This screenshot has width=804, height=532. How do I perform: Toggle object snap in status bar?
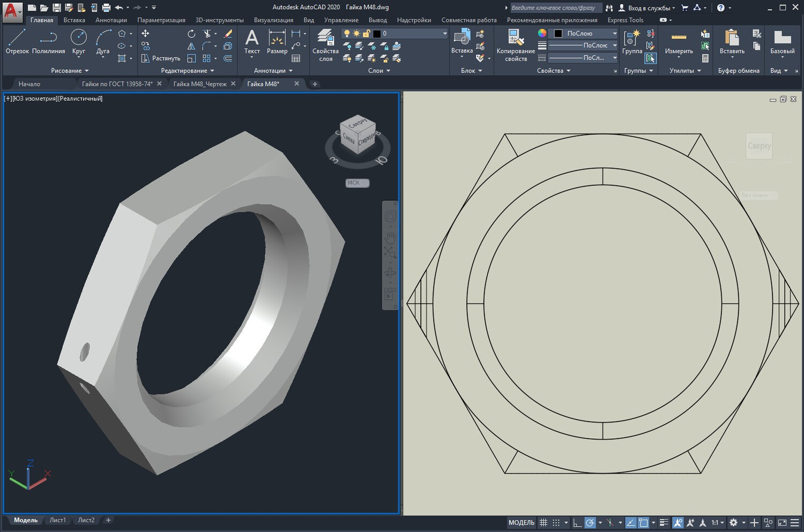pos(644,523)
